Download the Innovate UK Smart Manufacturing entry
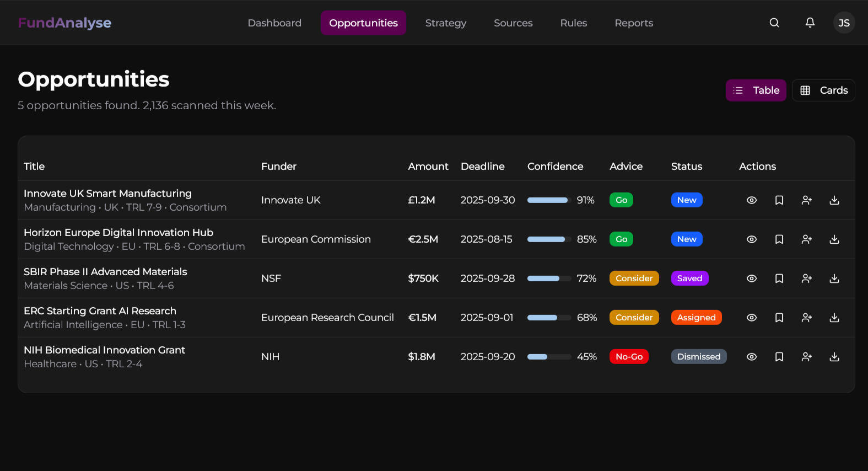 coord(834,200)
